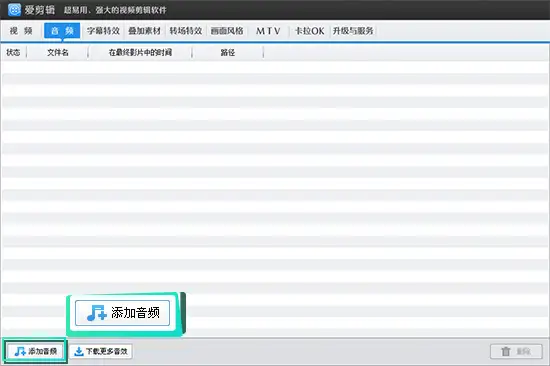Click the 爱剪辑 app logo icon
550x366 pixels.
(x=14, y=9)
